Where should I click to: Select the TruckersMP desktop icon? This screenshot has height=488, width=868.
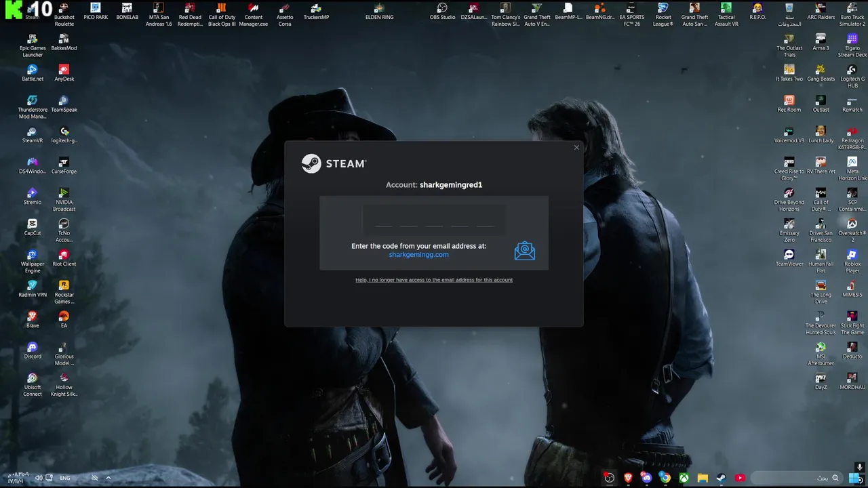316,11
